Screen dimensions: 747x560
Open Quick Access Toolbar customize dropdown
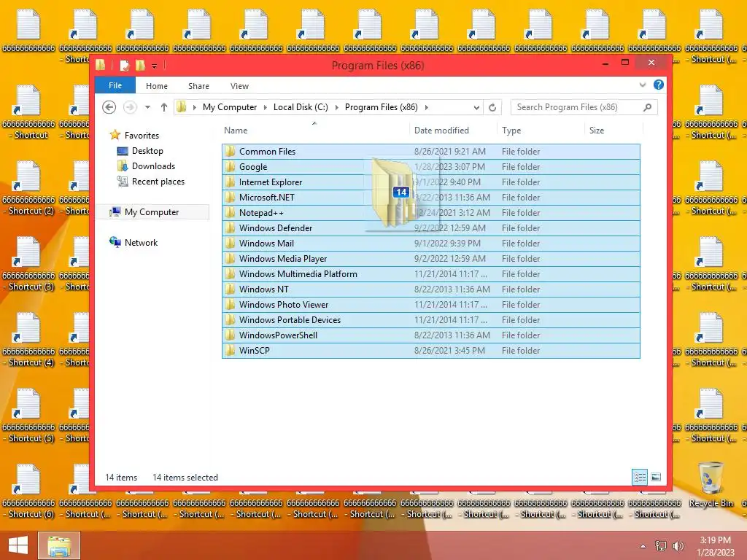[x=155, y=66]
